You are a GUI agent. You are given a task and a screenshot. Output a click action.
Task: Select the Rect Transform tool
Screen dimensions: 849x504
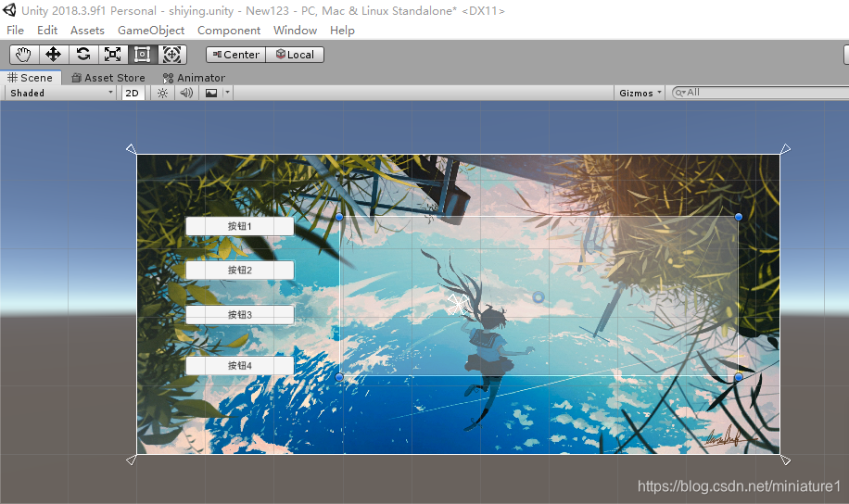pyautogui.click(x=142, y=54)
